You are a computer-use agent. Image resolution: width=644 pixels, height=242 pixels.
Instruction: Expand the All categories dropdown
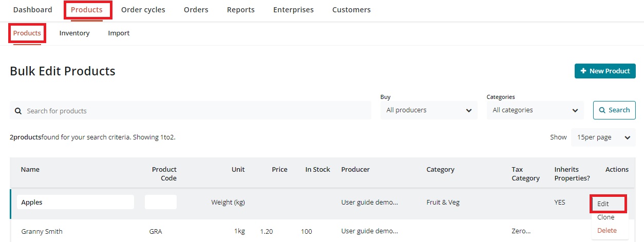(535, 110)
